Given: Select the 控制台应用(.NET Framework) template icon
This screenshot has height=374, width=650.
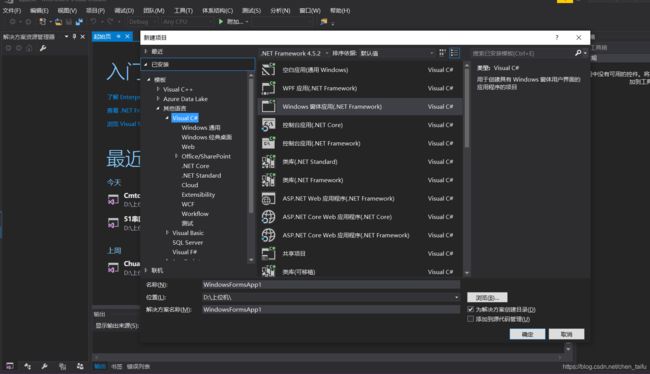Looking at the screenshot, I should click(268, 143).
